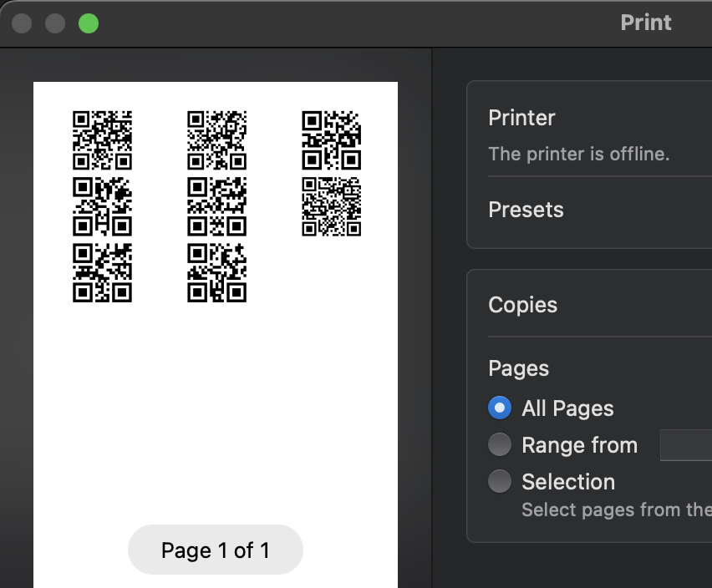Click the Range from page number field
The width and height of the screenshot is (712, 588).
click(685, 445)
